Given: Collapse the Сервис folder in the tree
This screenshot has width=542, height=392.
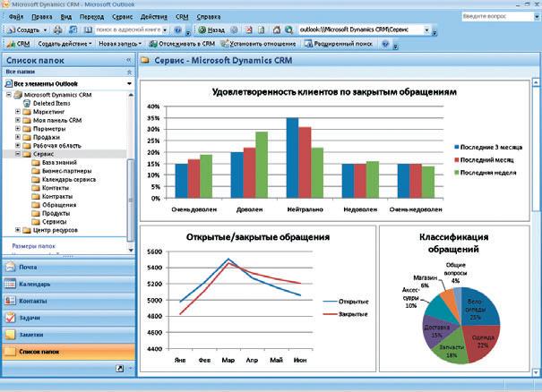Looking at the screenshot, I should pyautogui.click(x=18, y=154).
